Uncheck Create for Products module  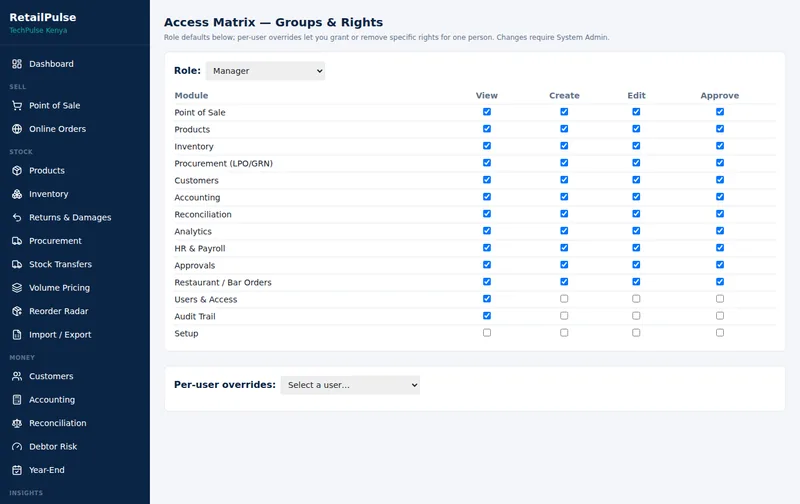pos(564,129)
